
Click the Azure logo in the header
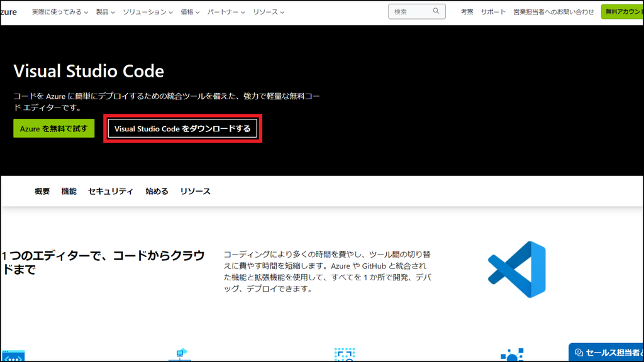click(8, 11)
